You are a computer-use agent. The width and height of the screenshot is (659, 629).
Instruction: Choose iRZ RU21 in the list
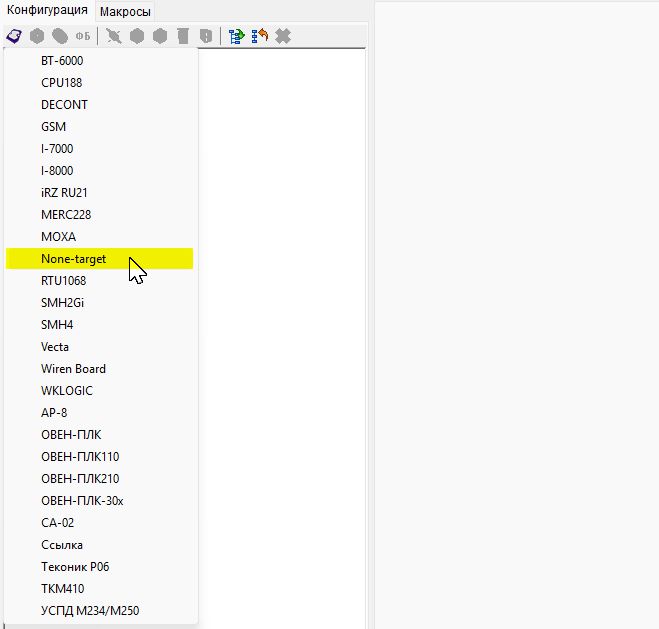[x=65, y=193]
